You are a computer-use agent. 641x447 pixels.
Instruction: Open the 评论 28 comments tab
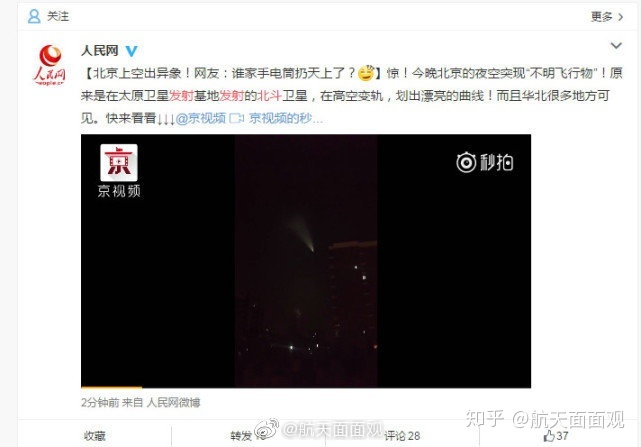coord(402,436)
